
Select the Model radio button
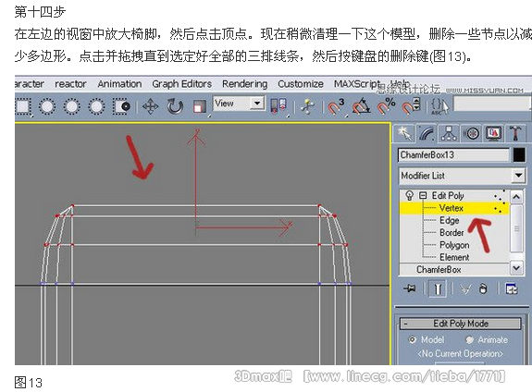click(x=413, y=339)
